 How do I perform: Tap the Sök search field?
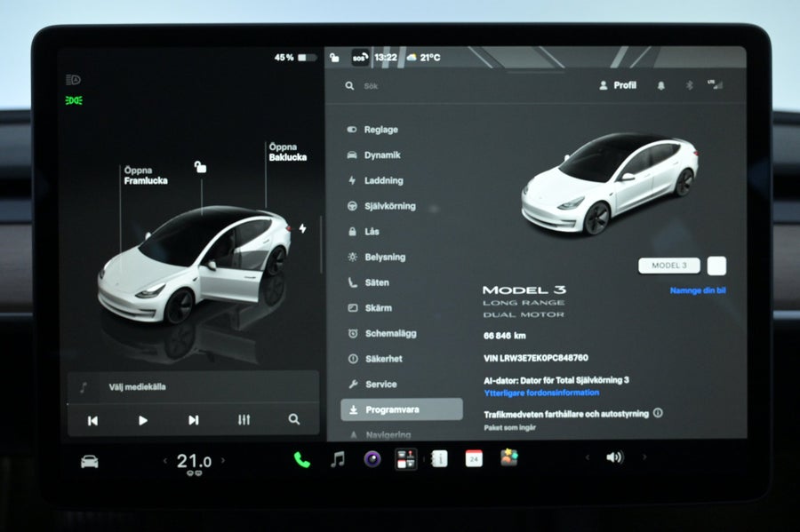(x=371, y=86)
